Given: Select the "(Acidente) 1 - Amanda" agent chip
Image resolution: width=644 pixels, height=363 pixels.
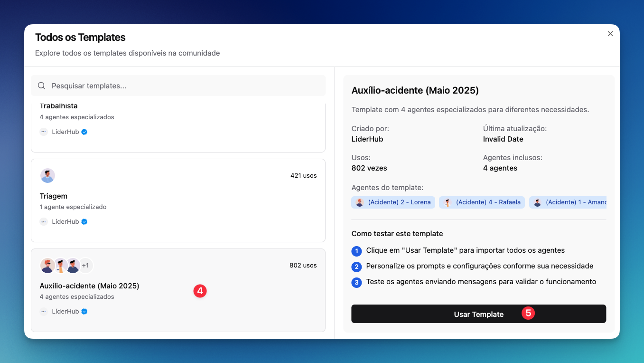Looking at the screenshot, I should tap(569, 202).
